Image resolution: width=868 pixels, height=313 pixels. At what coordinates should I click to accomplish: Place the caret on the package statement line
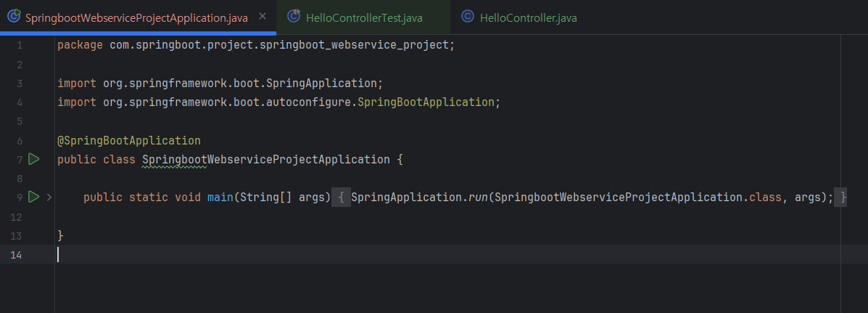tap(256, 46)
